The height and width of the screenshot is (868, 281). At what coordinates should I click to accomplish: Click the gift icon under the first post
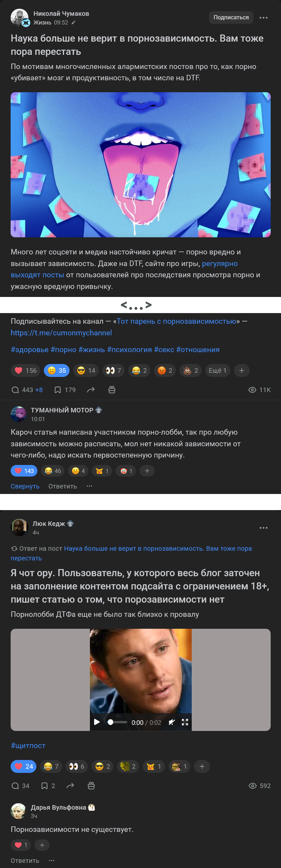[x=112, y=390]
